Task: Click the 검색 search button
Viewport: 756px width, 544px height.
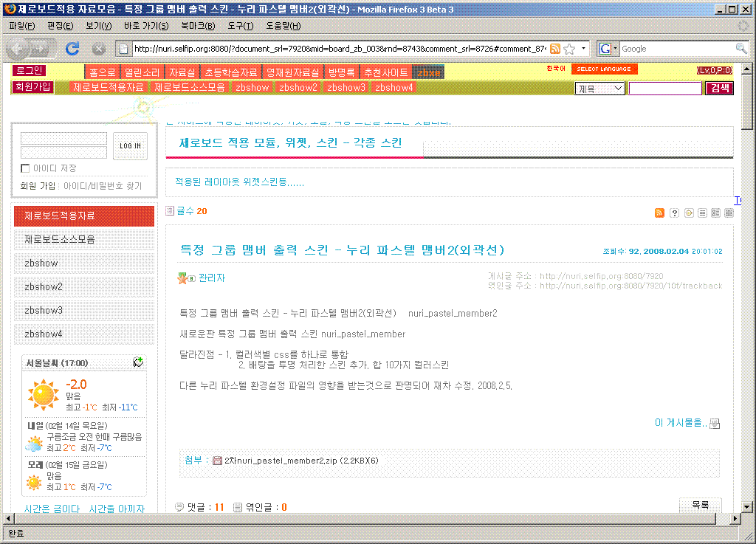Action: point(720,88)
